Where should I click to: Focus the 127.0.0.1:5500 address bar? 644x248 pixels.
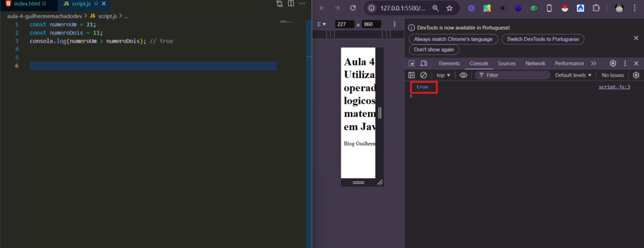[403, 8]
